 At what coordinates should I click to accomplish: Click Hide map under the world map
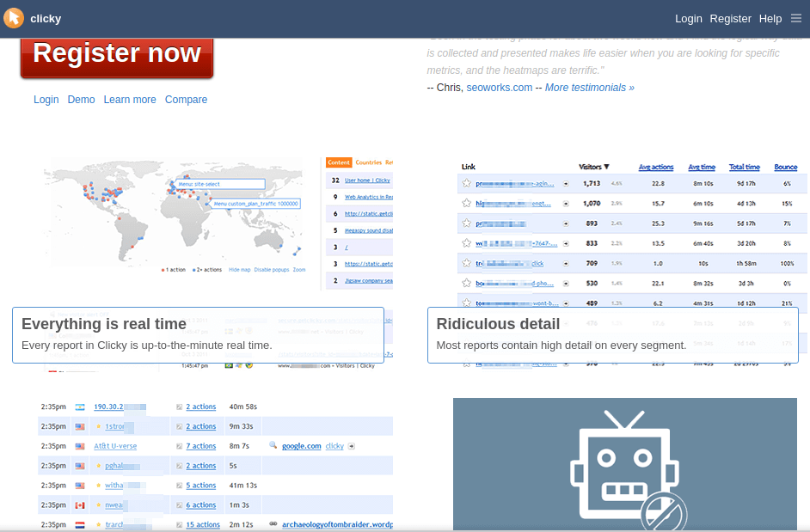point(239,270)
